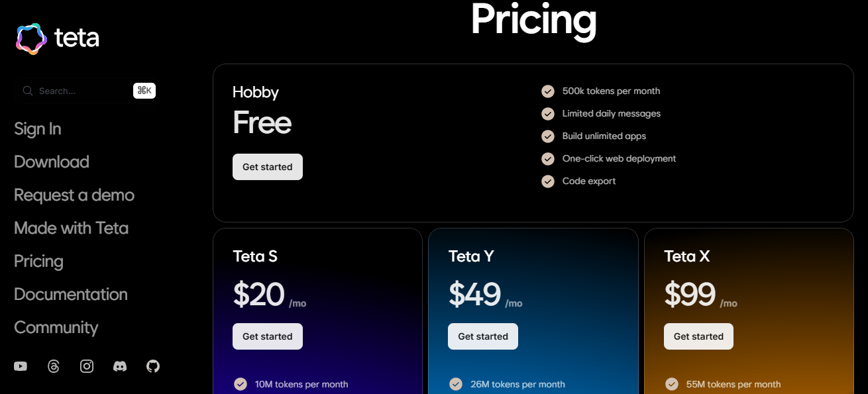868x394 pixels.
Task: Visit the Community sidebar link
Action: (56, 327)
